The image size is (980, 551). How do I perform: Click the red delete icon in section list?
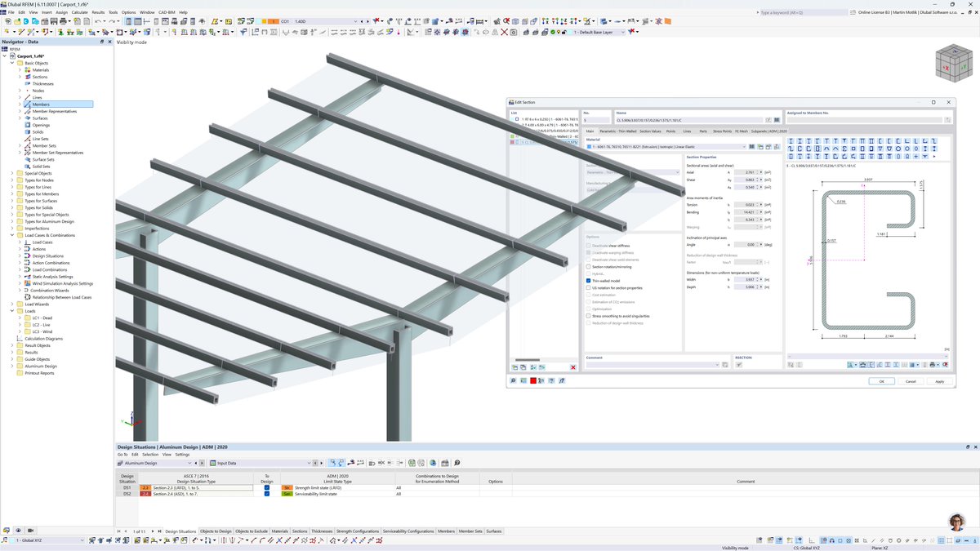tap(573, 367)
